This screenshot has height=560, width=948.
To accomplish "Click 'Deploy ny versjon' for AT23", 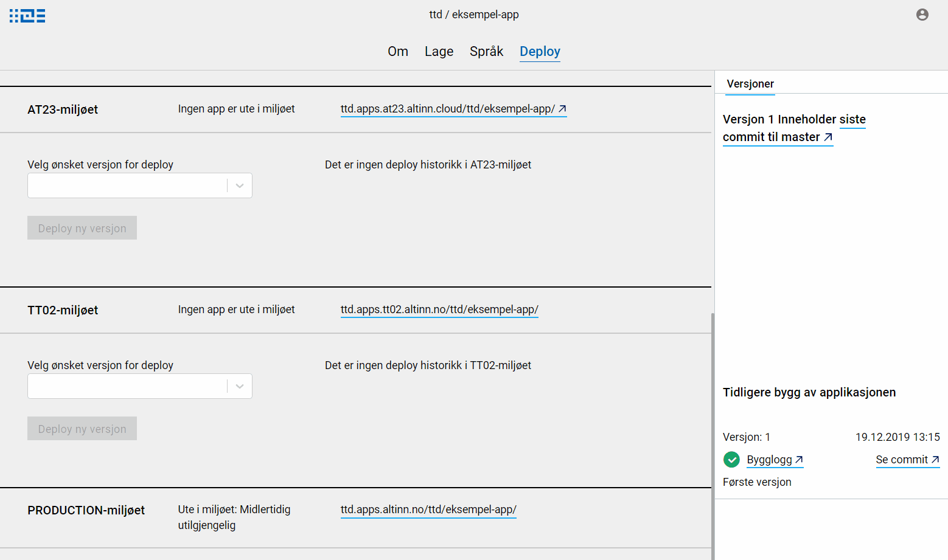I will pyautogui.click(x=82, y=227).
